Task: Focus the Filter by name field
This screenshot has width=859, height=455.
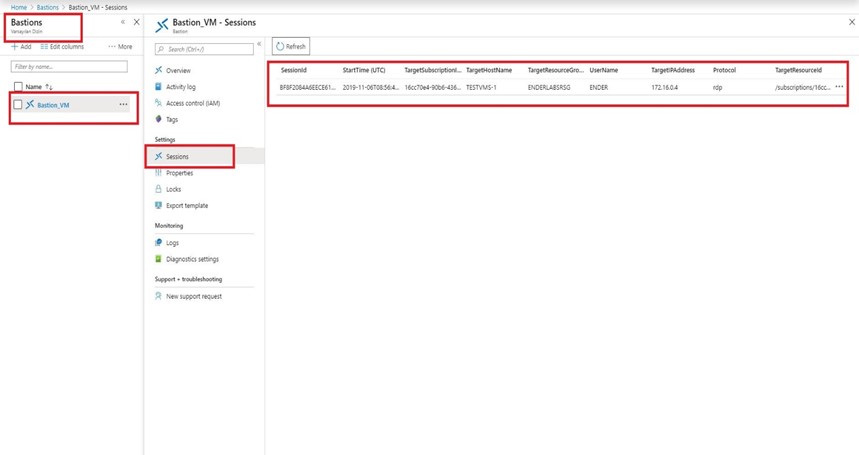Action: click(69, 66)
